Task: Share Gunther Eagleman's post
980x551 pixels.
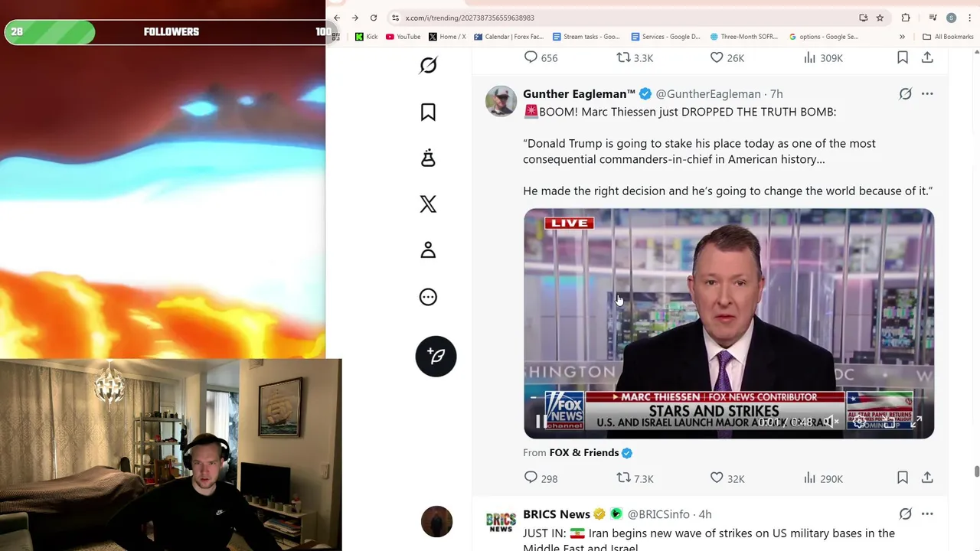Action: point(927,478)
